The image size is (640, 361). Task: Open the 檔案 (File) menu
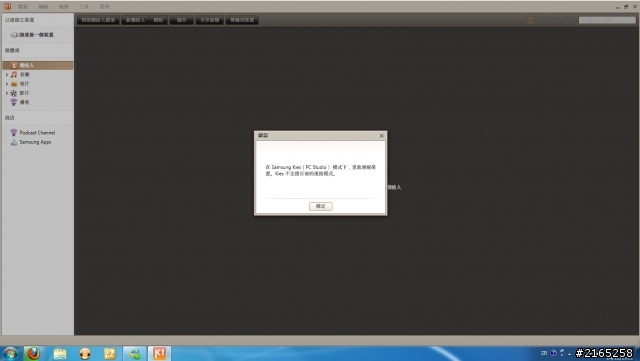pyautogui.click(x=23, y=7)
